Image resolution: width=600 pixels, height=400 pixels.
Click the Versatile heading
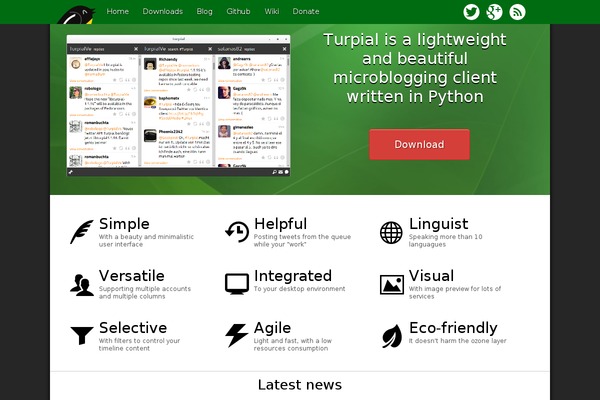[x=132, y=276]
